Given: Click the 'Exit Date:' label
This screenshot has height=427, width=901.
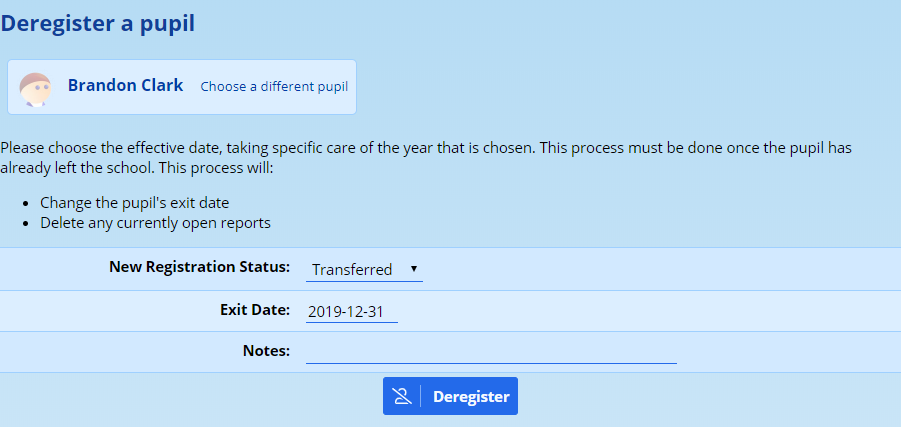Looking at the screenshot, I should [x=255, y=310].
